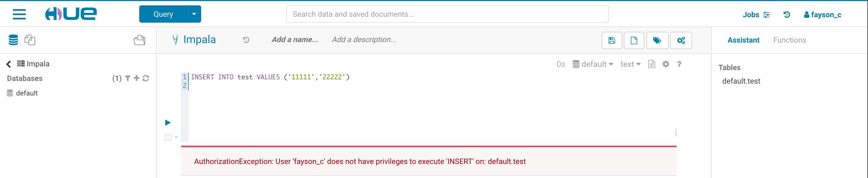Refresh the databases list
The height and width of the screenshot is (178, 868).
[145, 78]
